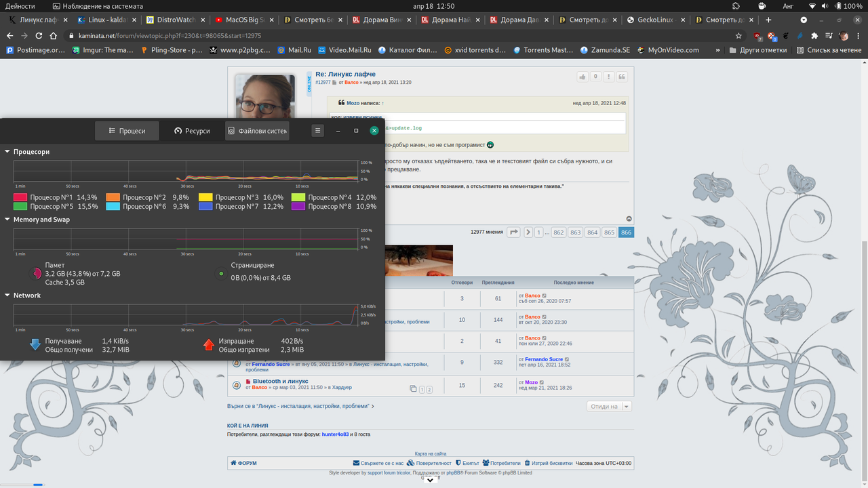This screenshot has height=488, width=868.
Task: Go to page 2 of Bluetooth topic
Action: tap(429, 390)
